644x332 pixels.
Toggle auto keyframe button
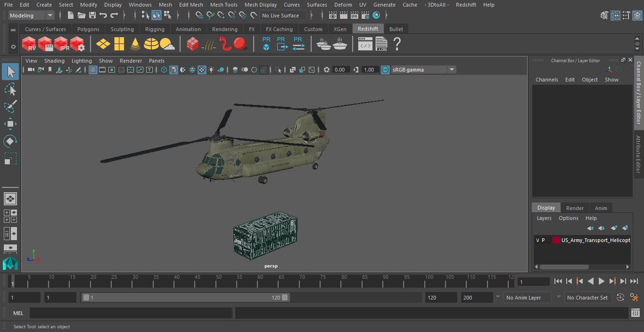tap(620, 297)
